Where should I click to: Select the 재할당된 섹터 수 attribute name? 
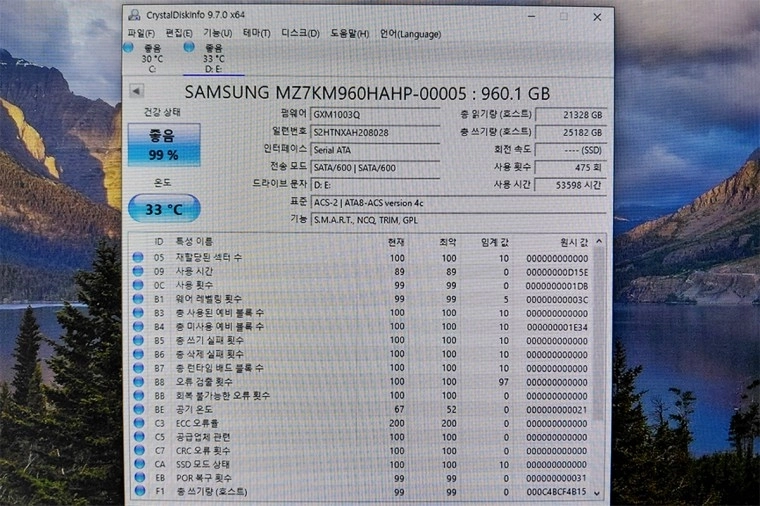click(209, 257)
